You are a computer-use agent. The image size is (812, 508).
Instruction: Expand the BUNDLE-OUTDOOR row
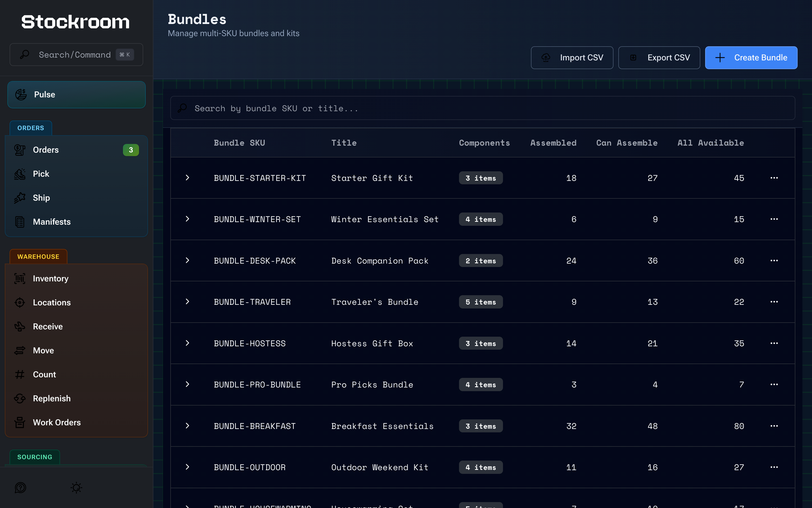(187, 467)
